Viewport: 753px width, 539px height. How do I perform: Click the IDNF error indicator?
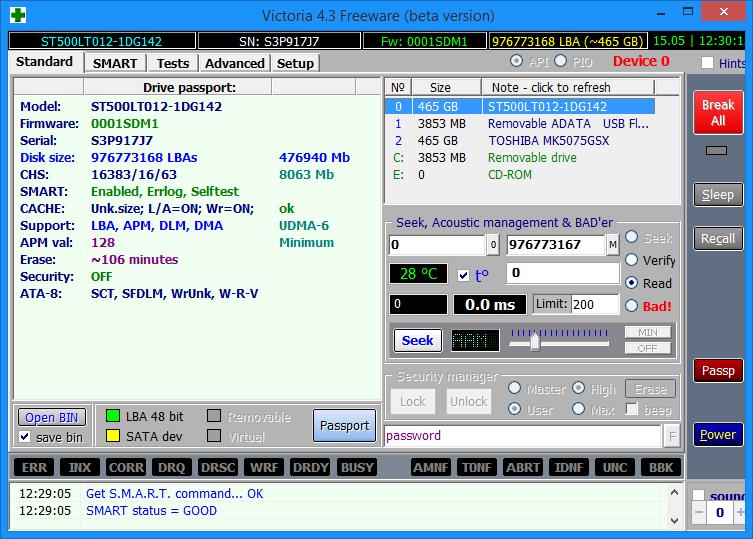click(x=569, y=467)
